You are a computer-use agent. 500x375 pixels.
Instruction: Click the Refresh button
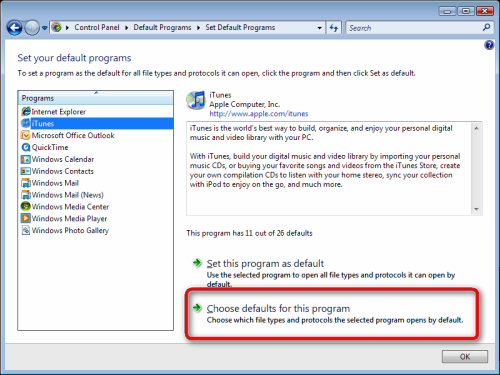tap(334, 28)
